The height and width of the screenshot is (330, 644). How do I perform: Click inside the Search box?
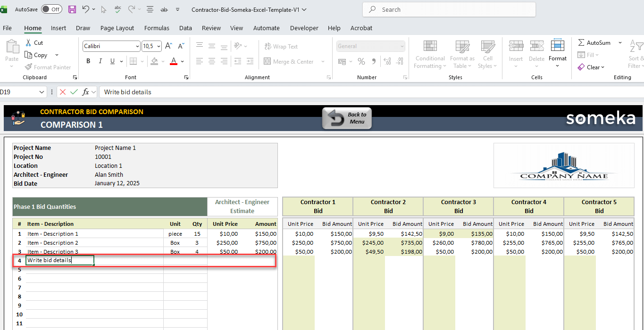click(448, 9)
